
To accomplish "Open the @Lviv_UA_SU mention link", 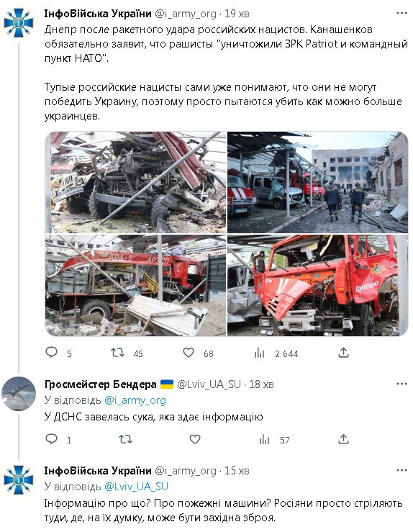I will (x=136, y=487).
